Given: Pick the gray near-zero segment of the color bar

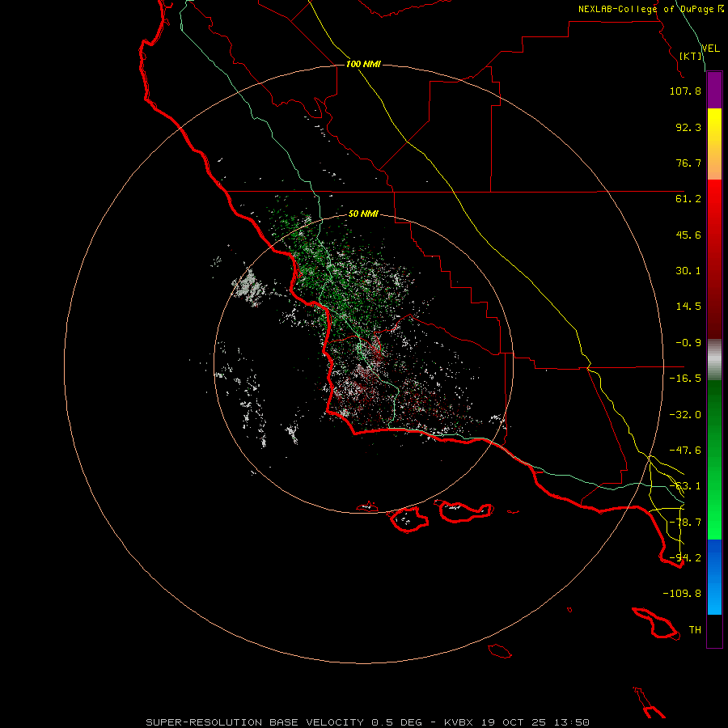Looking at the screenshot, I should coord(714,360).
